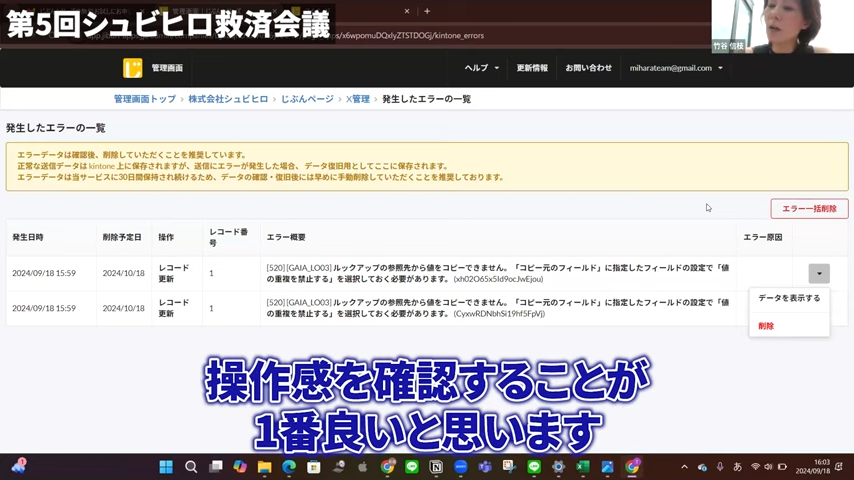Open Task View on the taskbar

pyautogui.click(x=216, y=467)
